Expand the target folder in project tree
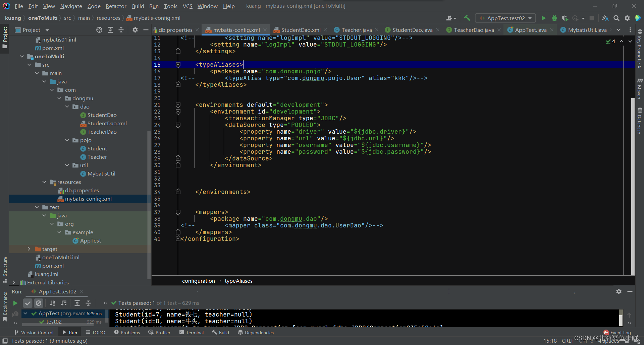Viewport: 644px width, 345px height. point(29,249)
